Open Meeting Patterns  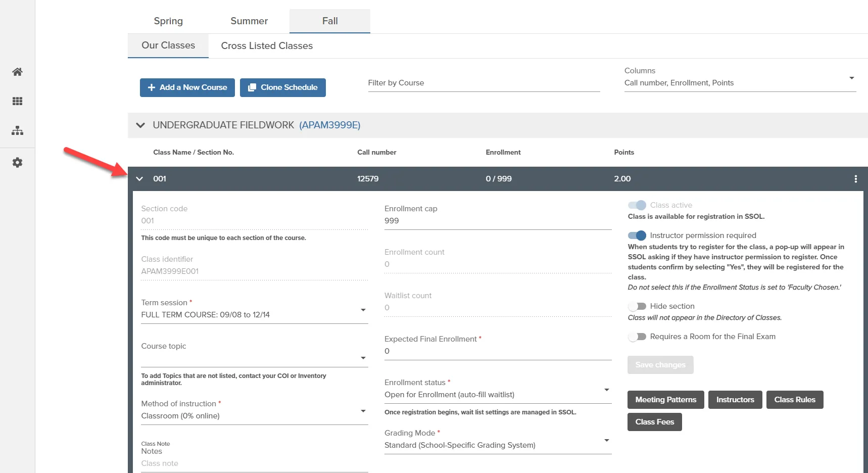click(x=666, y=400)
